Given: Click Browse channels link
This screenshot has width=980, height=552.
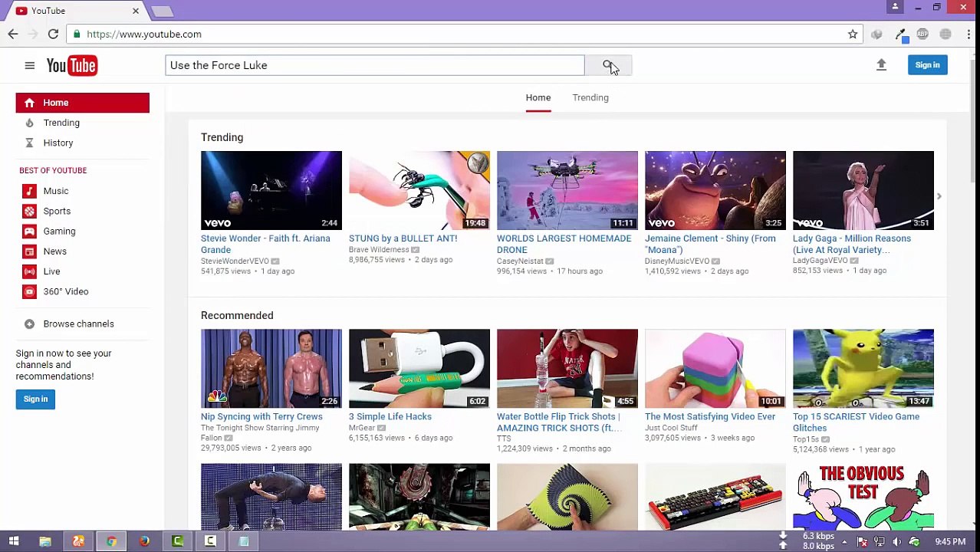Looking at the screenshot, I should pos(78,324).
